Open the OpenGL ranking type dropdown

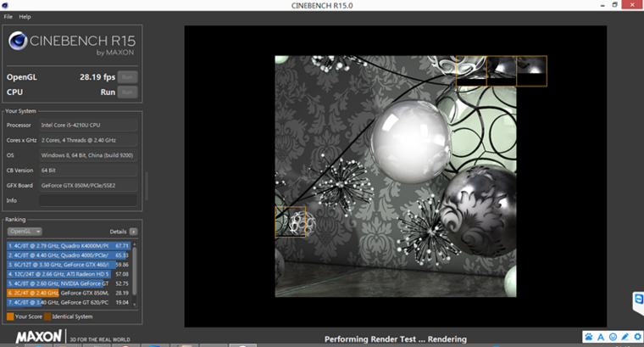pyautogui.click(x=25, y=232)
